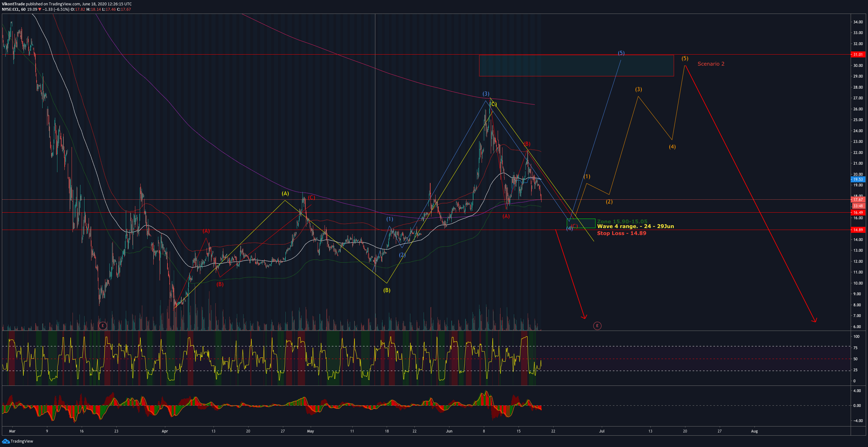This screenshot has height=447, width=868.
Task: Select the 'Scenario 2' text annotation
Action: pyautogui.click(x=711, y=64)
